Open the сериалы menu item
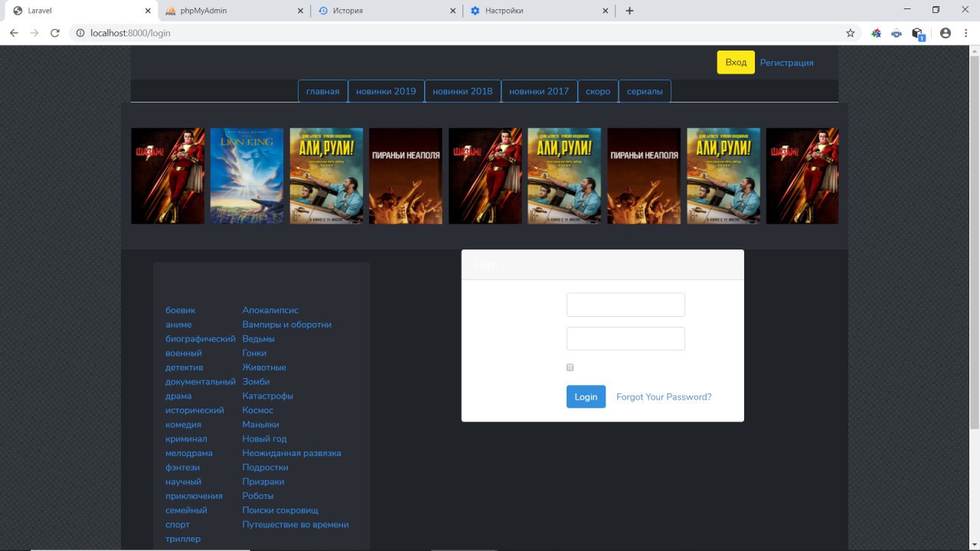This screenshot has height=551, width=980. pyautogui.click(x=645, y=91)
